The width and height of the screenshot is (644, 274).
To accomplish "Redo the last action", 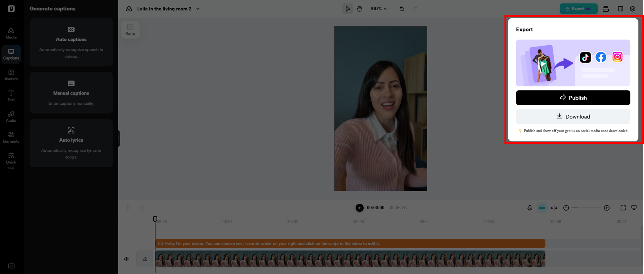I will click(415, 9).
